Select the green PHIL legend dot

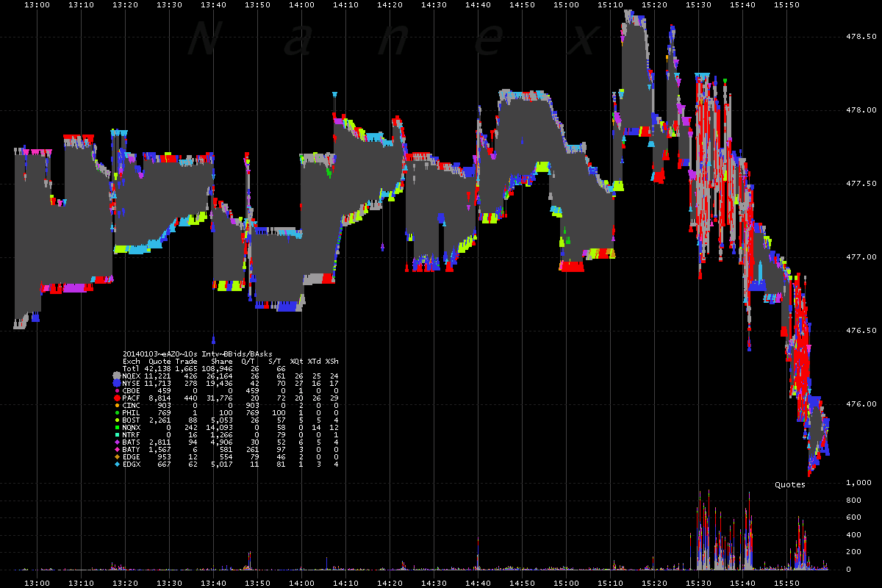117,413
